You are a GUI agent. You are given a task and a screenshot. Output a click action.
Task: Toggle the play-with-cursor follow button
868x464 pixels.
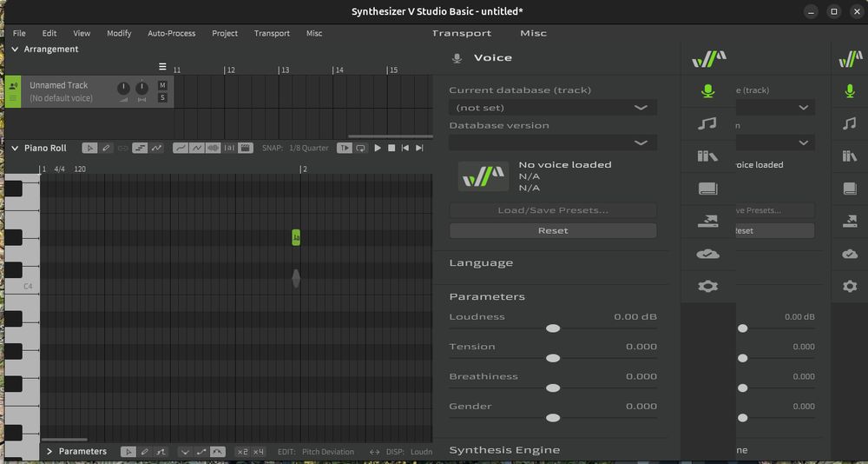[x=345, y=148]
